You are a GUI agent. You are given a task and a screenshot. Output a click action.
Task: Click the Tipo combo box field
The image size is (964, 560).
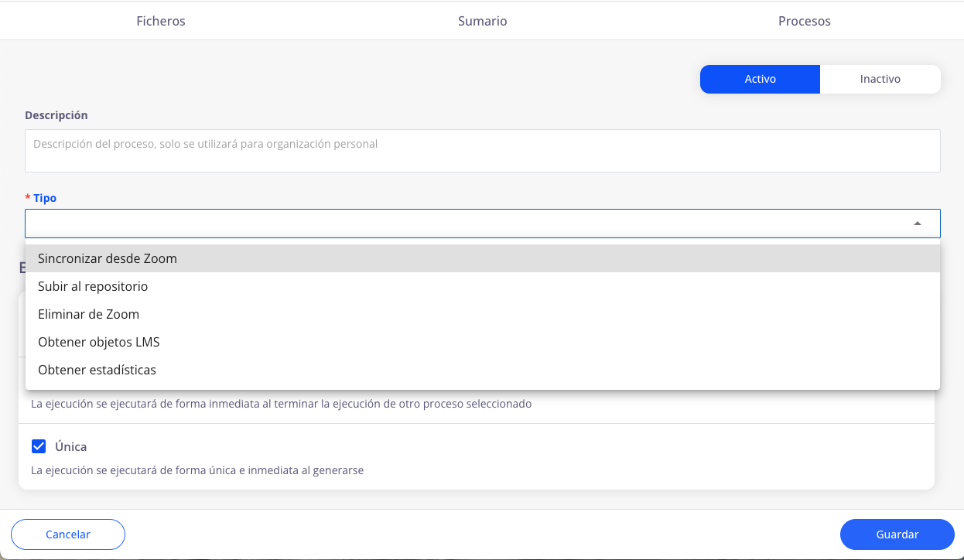coord(483,224)
